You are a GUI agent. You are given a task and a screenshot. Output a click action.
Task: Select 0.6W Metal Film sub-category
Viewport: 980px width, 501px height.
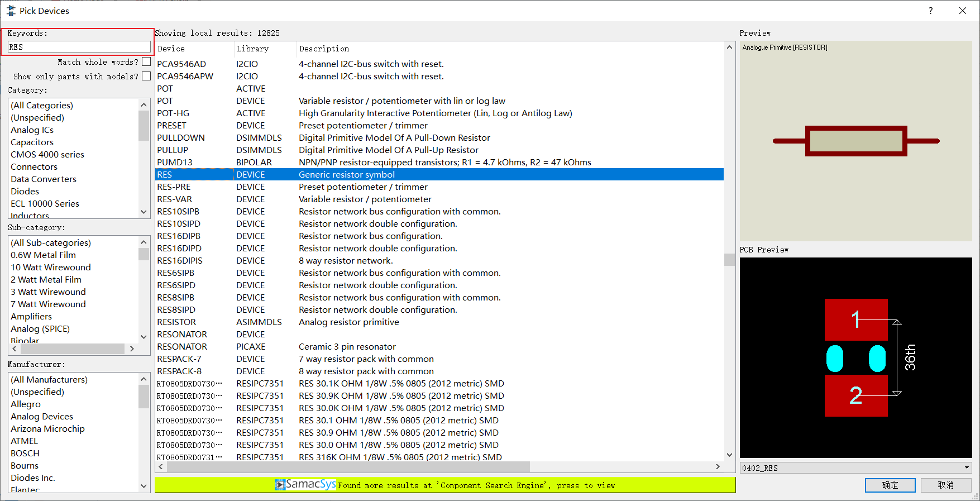(x=43, y=255)
